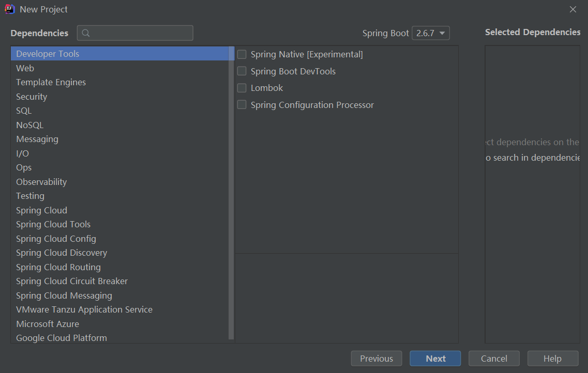Go back with the Previous button
The width and height of the screenshot is (588, 373).
click(376, 359)
